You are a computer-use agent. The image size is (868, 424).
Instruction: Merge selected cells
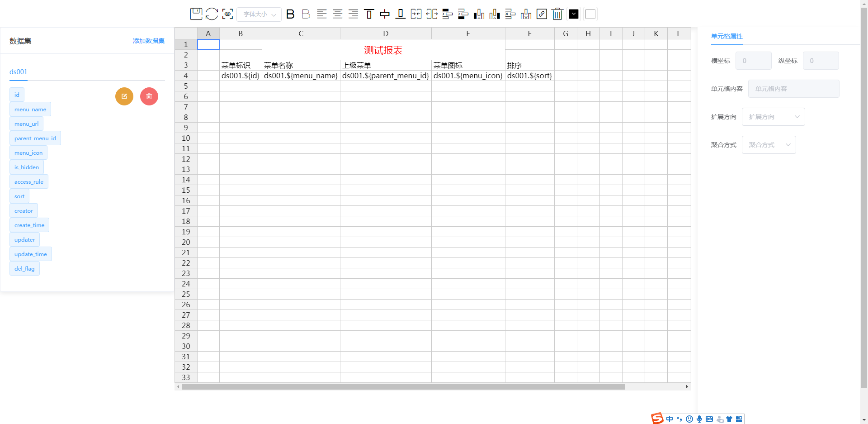(416, 14)
